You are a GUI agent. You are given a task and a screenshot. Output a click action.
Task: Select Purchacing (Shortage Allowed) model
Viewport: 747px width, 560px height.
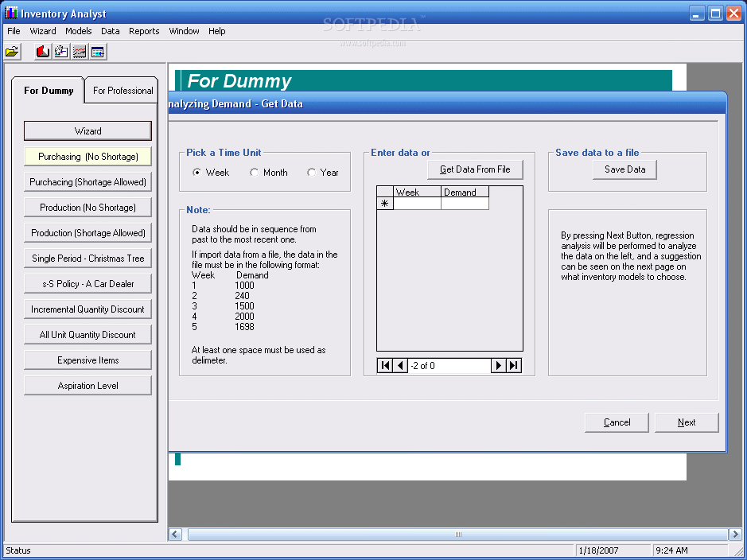tap(88, 182)
